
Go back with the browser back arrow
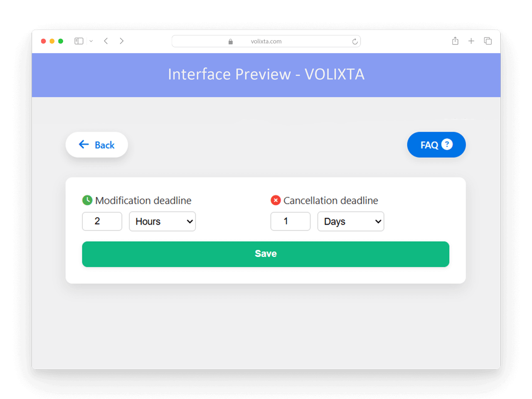point(106,41)
